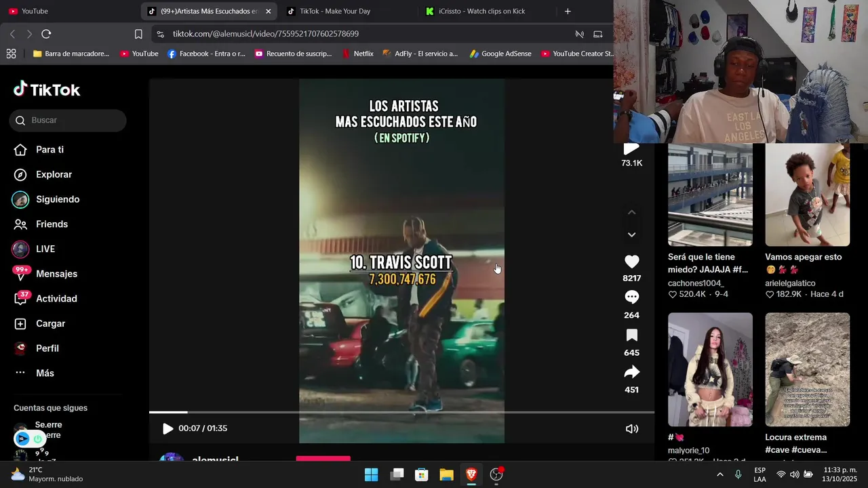Open Google AdSense bookmark
Image resolution: width=868 pixels, height=488 pixels.
(x=500, y=54)
